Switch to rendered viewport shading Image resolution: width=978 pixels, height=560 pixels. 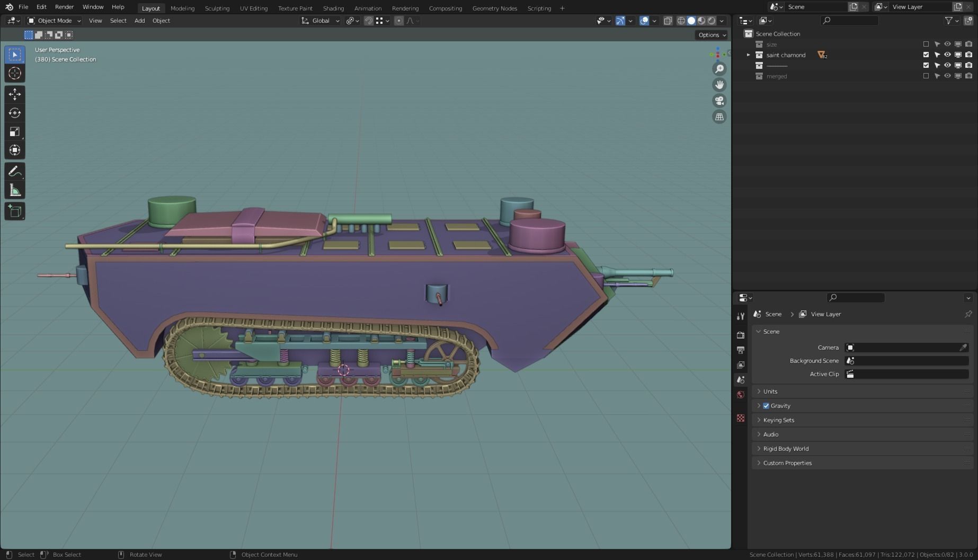(712, 21)
